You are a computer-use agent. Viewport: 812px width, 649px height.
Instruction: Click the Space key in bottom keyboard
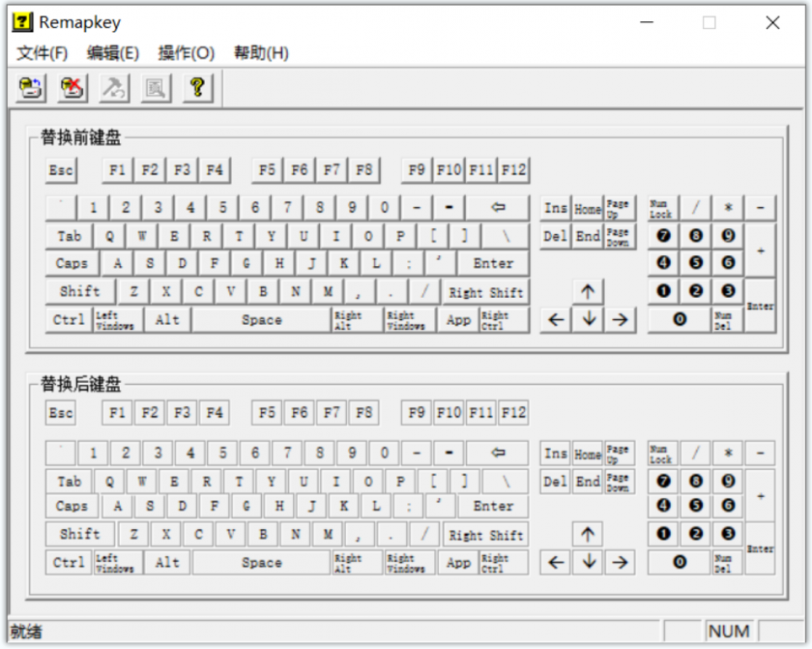(x=261, y=562)
